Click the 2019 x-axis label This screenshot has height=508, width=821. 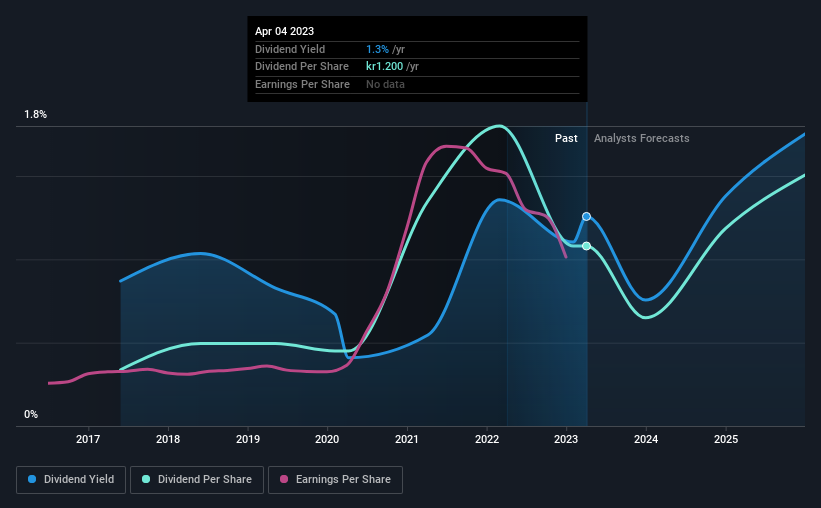248,439
